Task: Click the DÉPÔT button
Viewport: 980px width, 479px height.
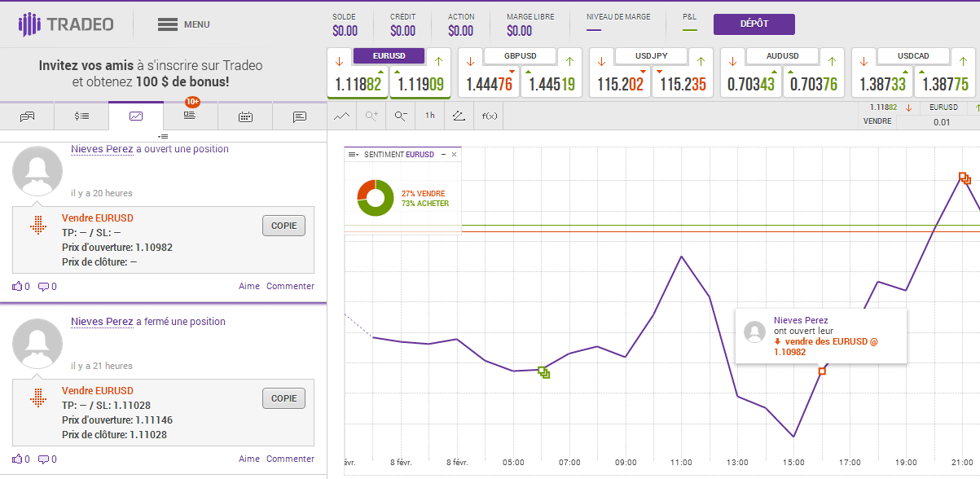Action: pyautogui.click(x=754, y=24)
